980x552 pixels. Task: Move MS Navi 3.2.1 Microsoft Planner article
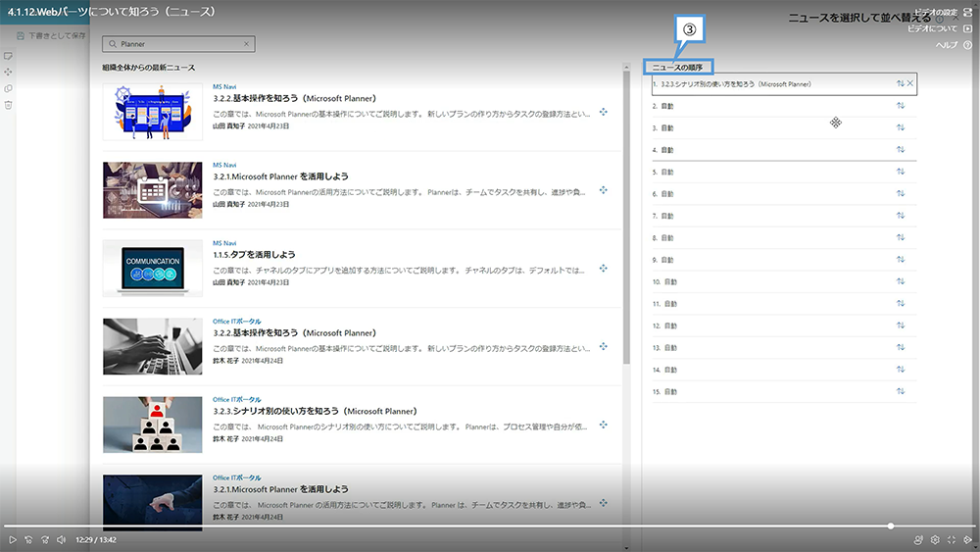(x=603, y=190)
